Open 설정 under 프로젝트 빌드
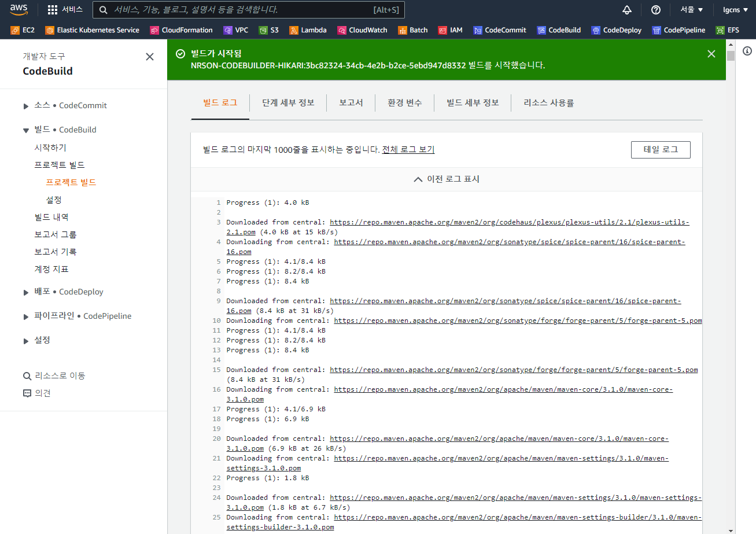This screenshot has width=756, height=534. pos(54,200)
